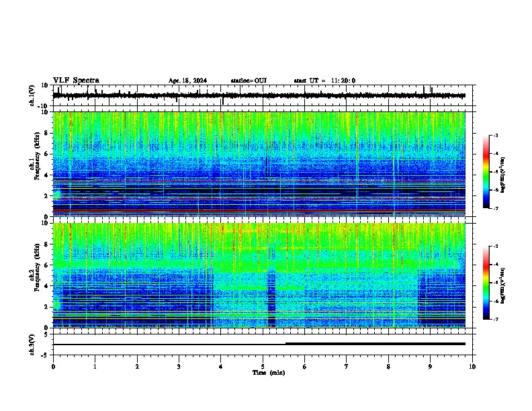The width and height of the screenshot is (532, 411).
Task: Select the date 'Apr. 18, 2024' text
Action: [x=187, y=81]
